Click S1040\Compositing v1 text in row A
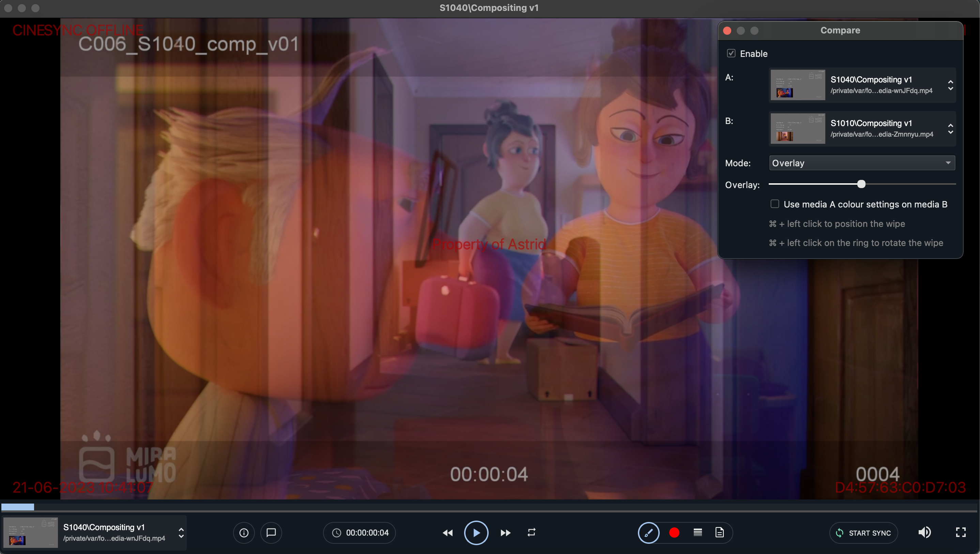 pos(871,79)
